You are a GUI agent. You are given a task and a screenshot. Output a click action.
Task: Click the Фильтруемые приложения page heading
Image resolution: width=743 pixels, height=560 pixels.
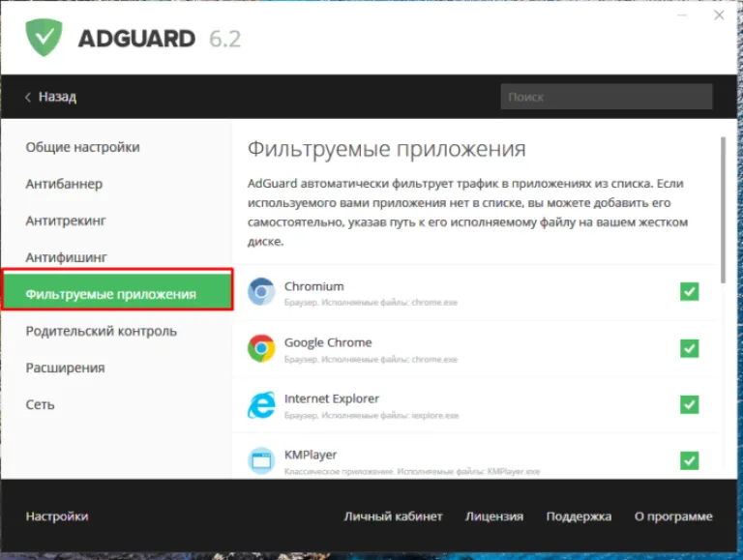387,149
